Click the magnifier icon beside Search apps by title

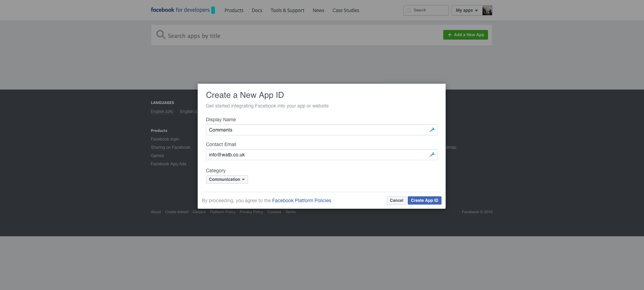coord(160,35)
